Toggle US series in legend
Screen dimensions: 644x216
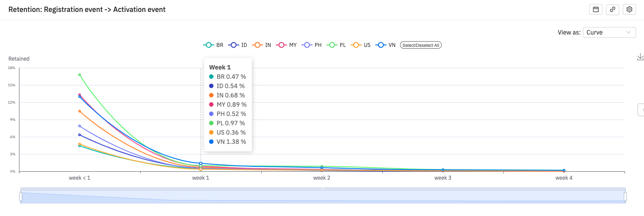click(360, 45)
